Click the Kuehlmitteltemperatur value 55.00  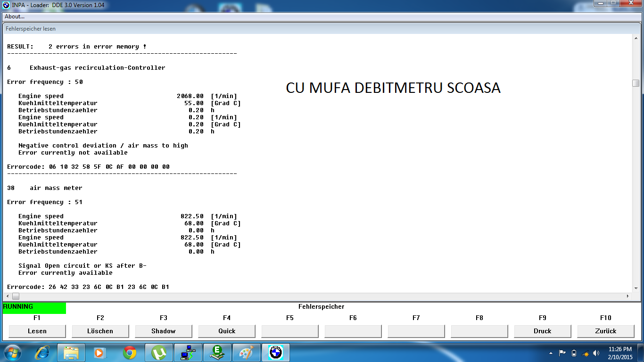[x=194, y=103]
